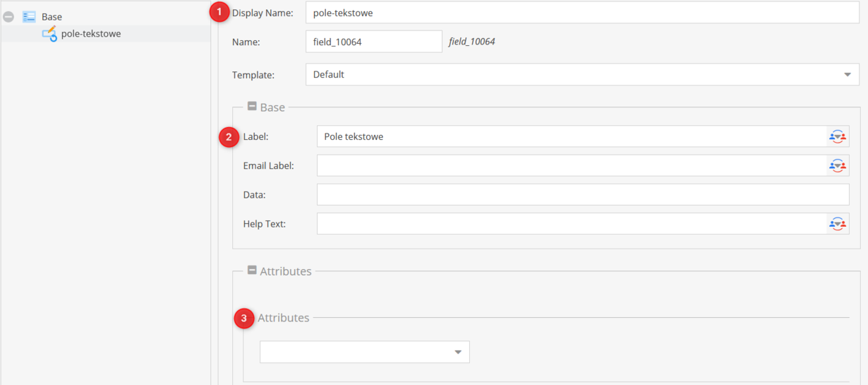Click the red badge numbered 3

point(244,319)
